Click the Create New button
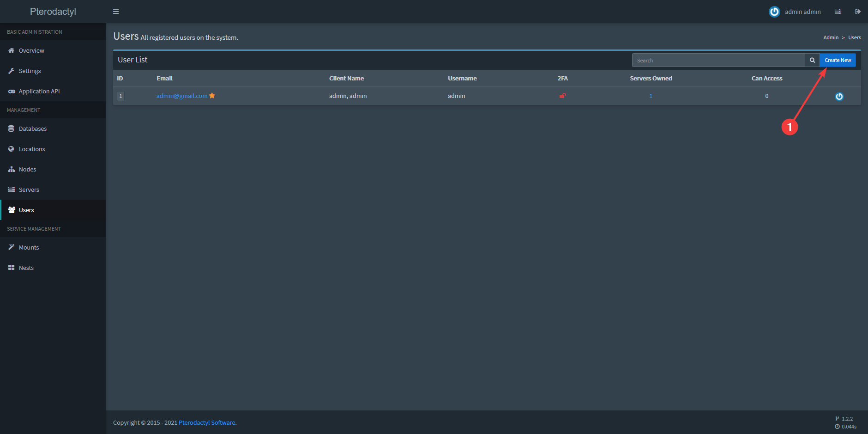The image size is (868, 434). (x=838, y=60)
